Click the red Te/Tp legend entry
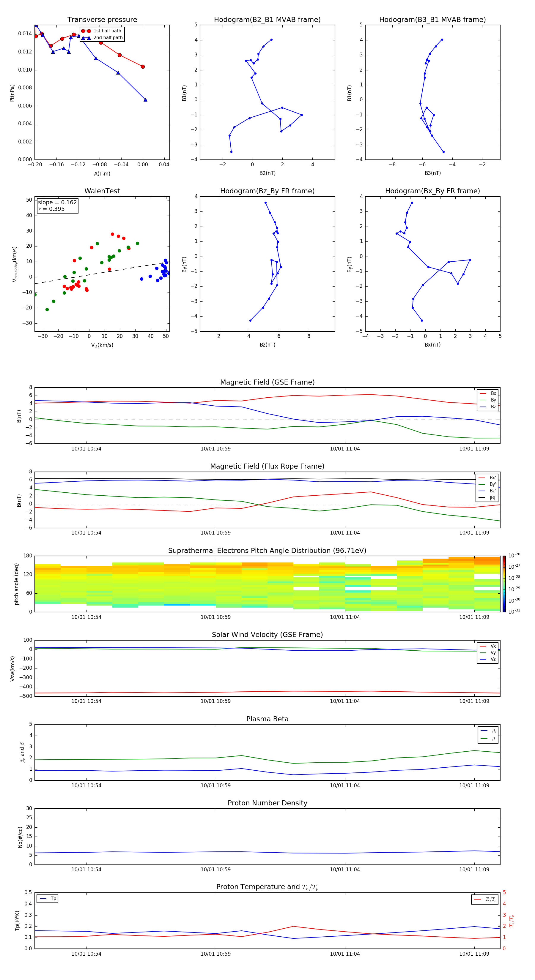The height and width of the screenshot is (980, 535). (x=485, y=899)
